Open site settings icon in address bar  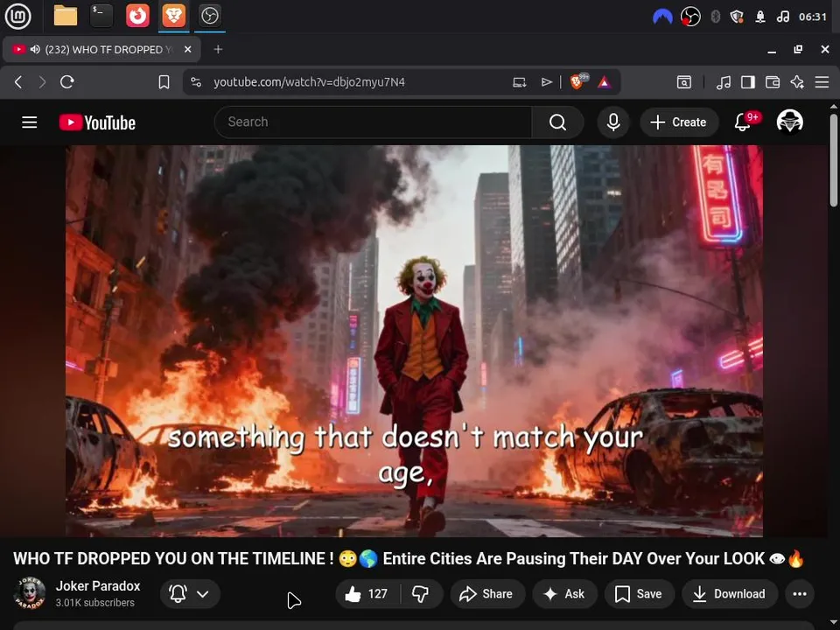point(196,82)
